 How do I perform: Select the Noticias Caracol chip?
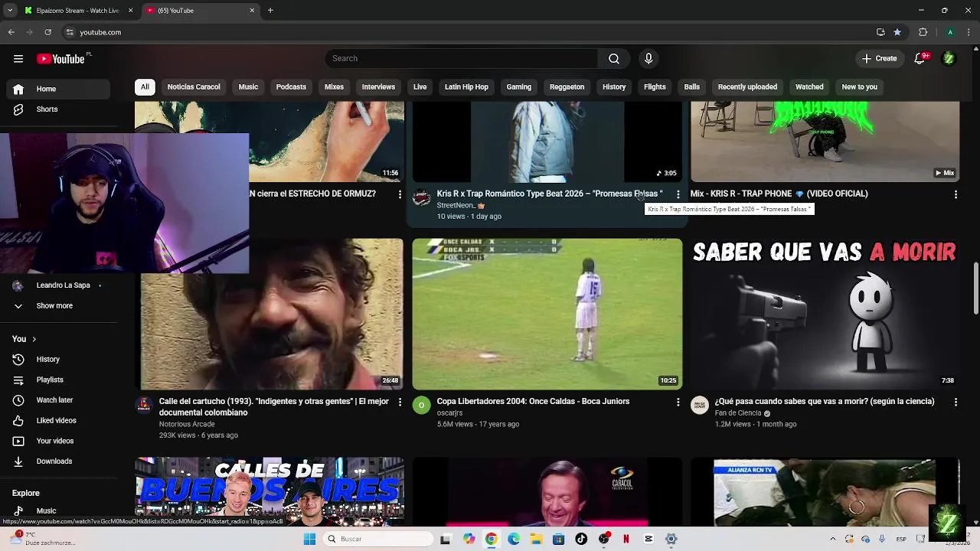pyautogui.click(x=194, y=87)
